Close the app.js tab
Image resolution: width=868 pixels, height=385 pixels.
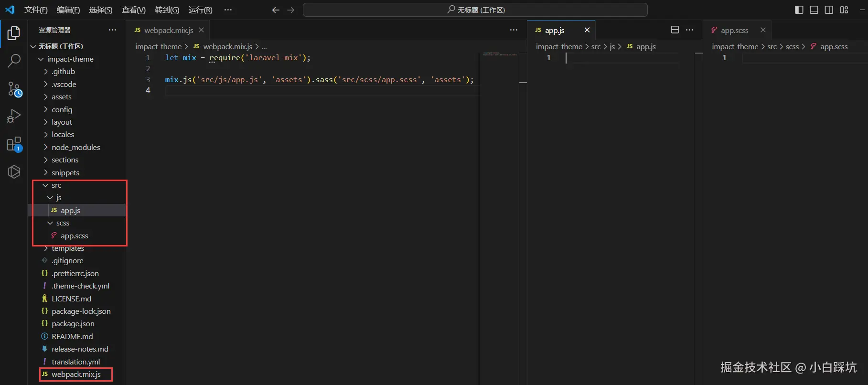point(587,30)
